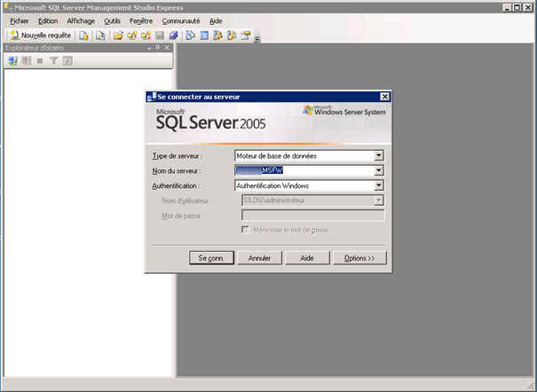
Task: Open the Registered Servers toolbar icon
Action: [191, 35]
